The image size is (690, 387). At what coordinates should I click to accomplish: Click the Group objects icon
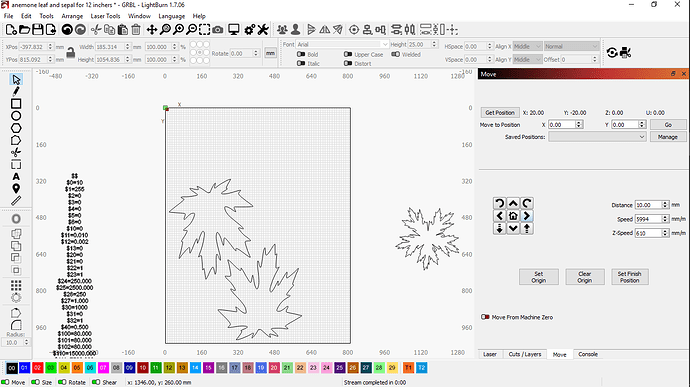click(283, 29)
